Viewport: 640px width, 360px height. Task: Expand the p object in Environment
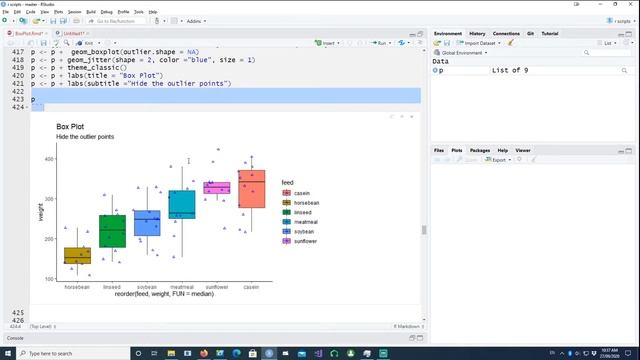coord(435,70)
